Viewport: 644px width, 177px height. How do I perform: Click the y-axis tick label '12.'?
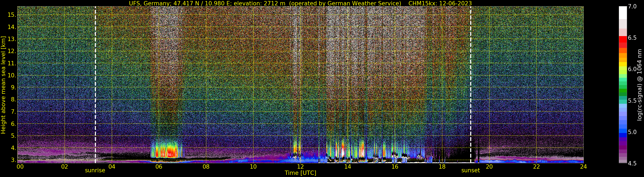[12, 51]
